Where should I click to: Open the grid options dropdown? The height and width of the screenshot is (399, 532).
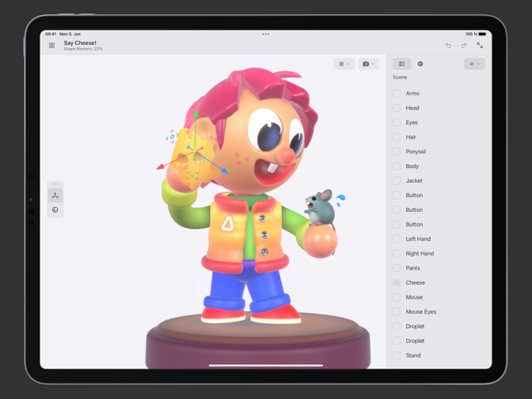(x=343, y=64)
